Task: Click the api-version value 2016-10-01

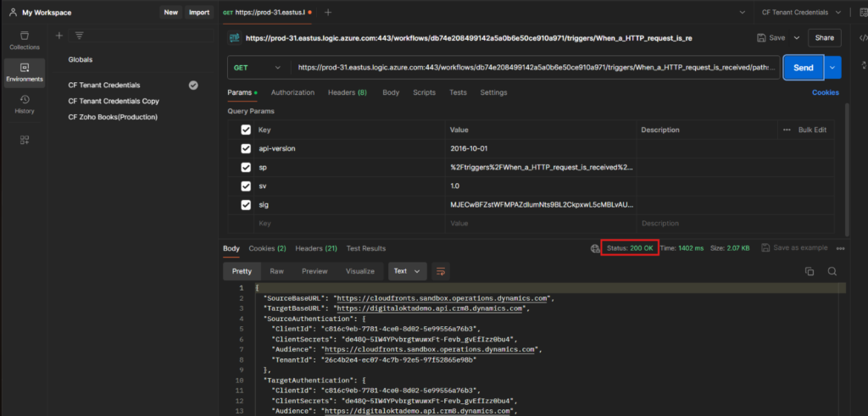Action: click(x=469, y=149)
